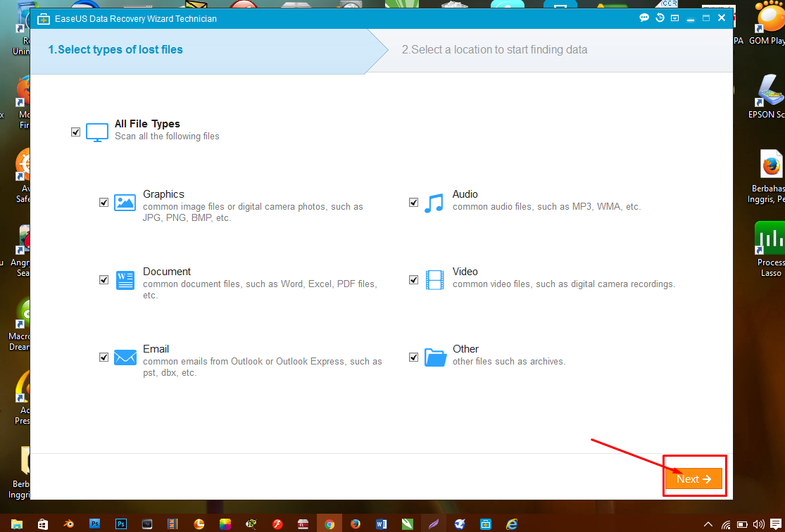Open the feedback speech bubble icon

[644, 18]
